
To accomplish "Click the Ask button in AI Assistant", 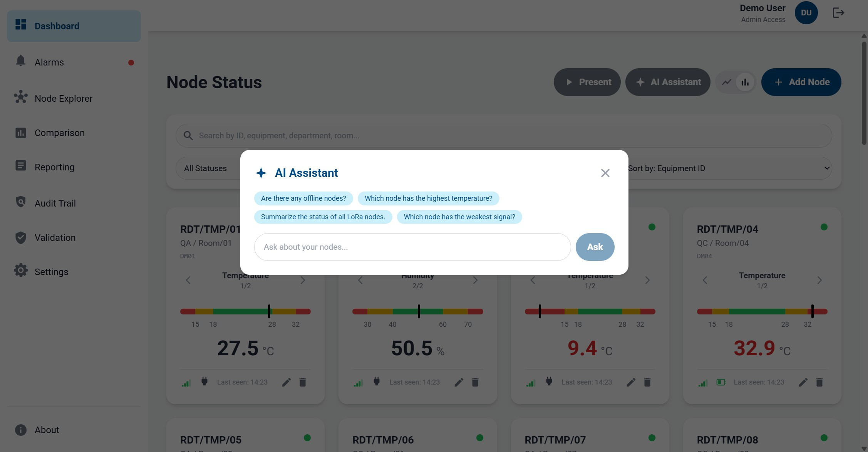I will tap(595, 247).
